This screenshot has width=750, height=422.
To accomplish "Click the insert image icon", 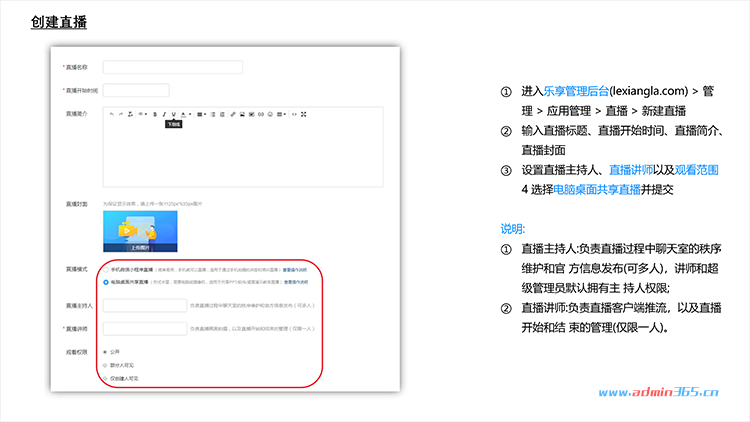I will click(242, 114).
